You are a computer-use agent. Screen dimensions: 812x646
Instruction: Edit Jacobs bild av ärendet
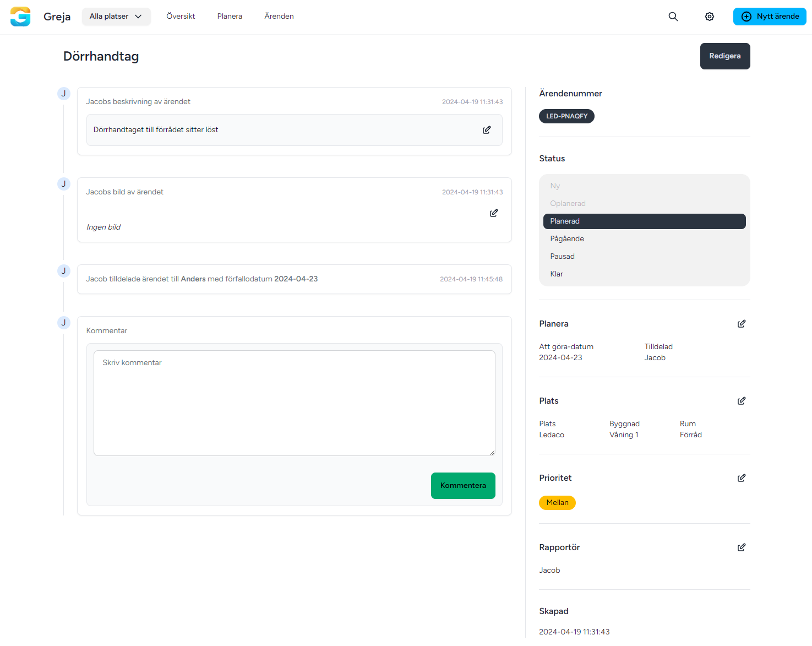click(x=494, y=213)
